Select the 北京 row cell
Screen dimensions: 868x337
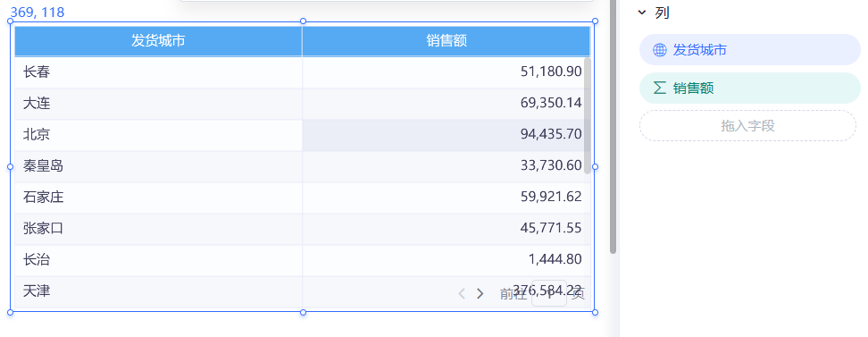[158, 135]
